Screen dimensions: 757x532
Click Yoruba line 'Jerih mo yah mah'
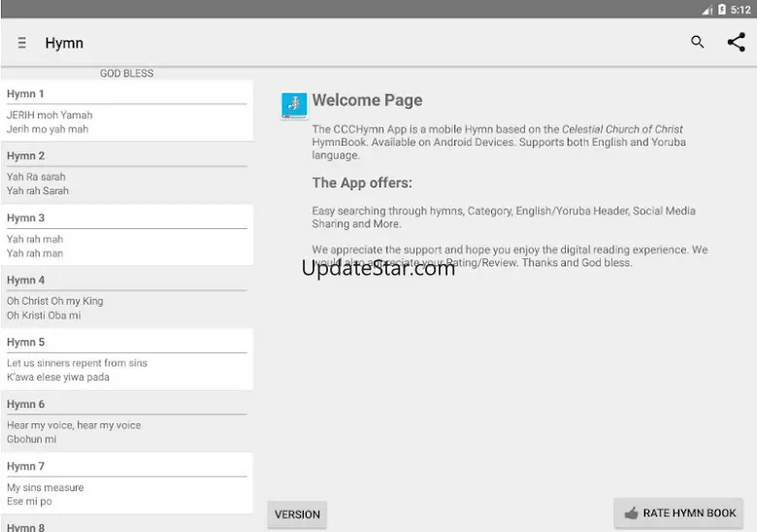click(48, 129)
